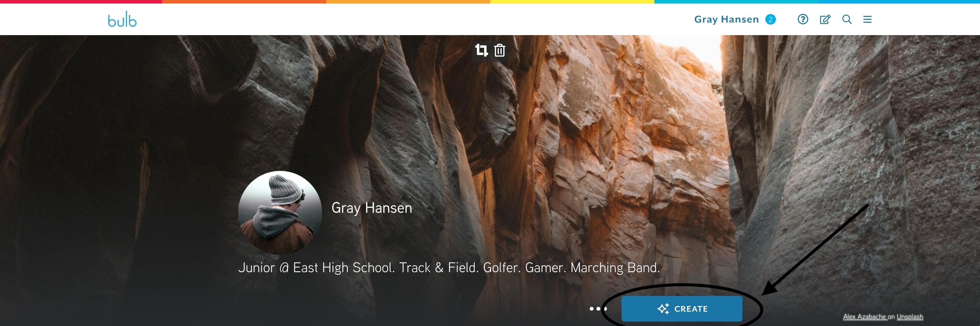Click the sparkle icon on Create button

tap(663, 308)
